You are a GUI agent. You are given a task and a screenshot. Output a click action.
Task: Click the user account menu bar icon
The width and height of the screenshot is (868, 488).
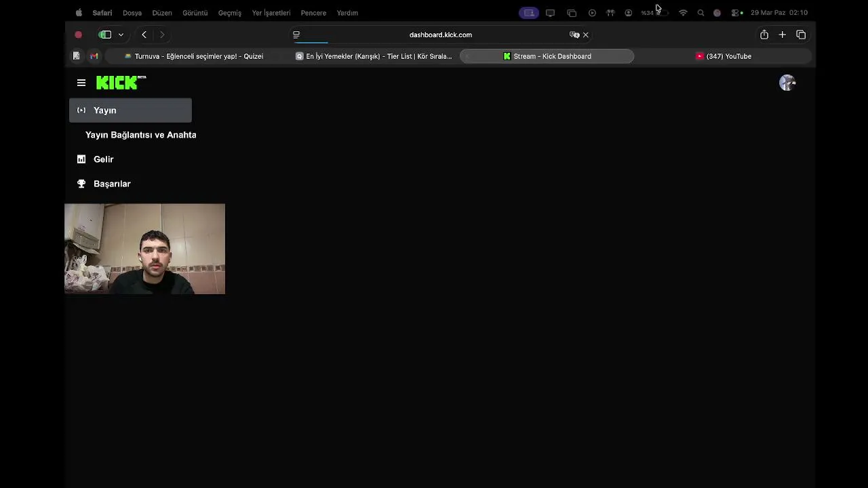click(629, 13)
